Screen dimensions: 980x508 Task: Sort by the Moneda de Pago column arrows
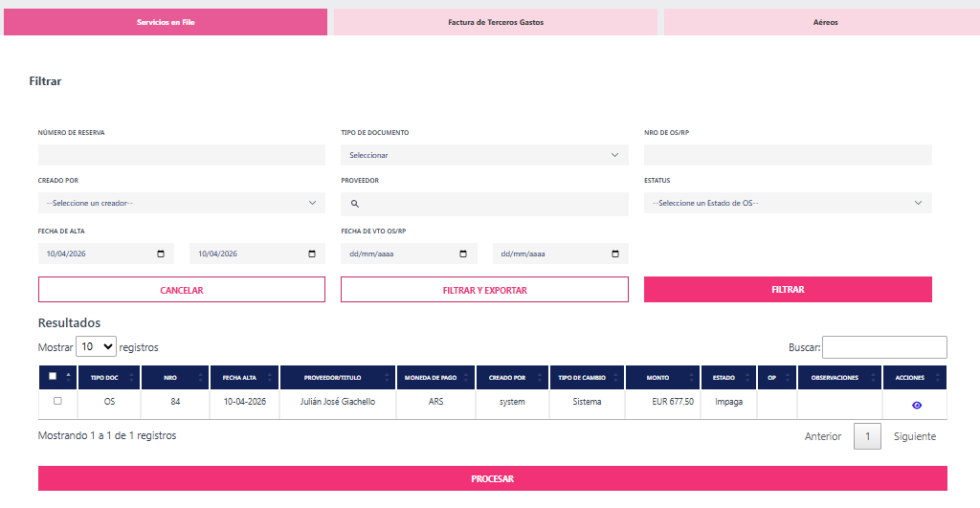pyautogui.click(x=466, y=377)
